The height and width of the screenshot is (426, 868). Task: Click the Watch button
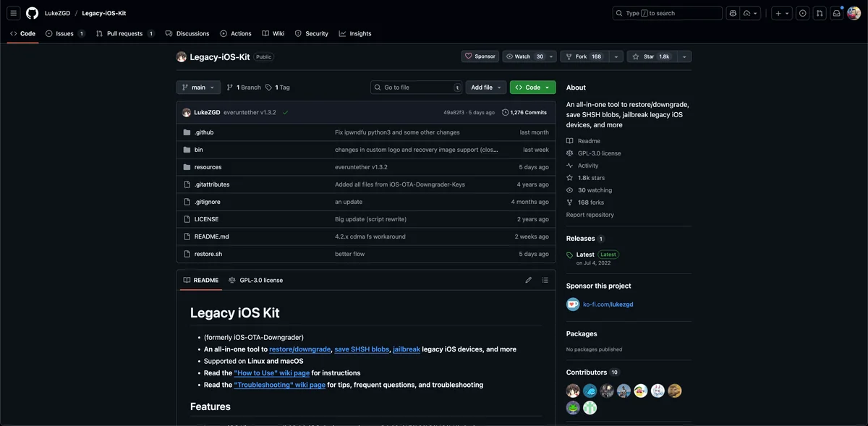point(525,56)
